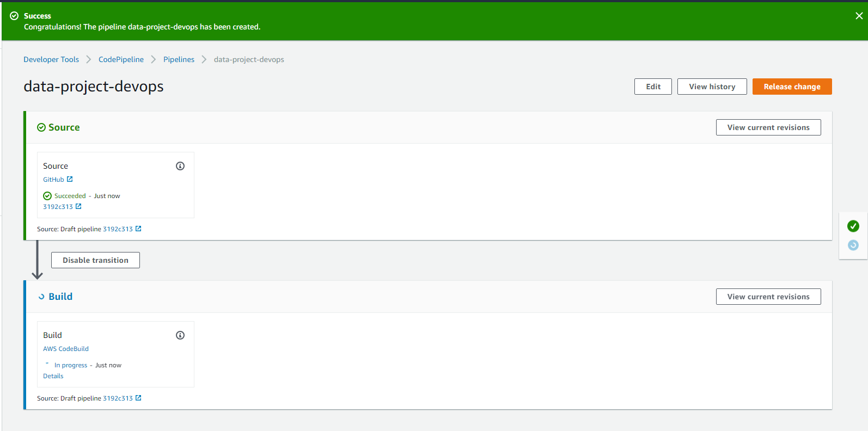Click external icon next to Source action commit 3192c313
This screenshot has width=868, height=431.
coord(78,206)
